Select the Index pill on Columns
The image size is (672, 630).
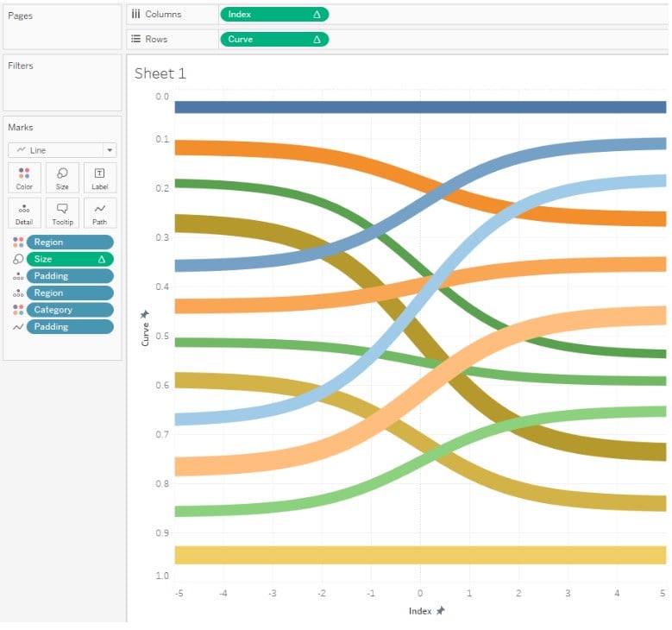pyautogui.click(x=274, y=15)
